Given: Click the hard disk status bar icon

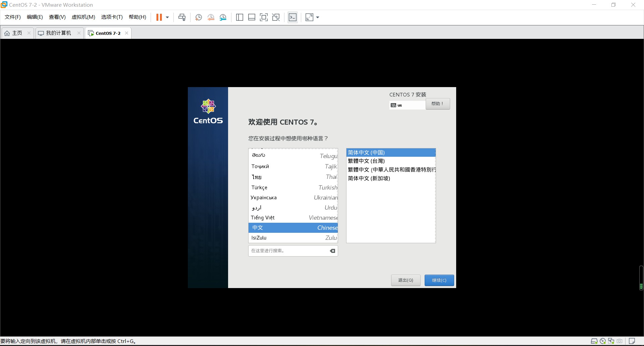Looking at the screenshot, I should 594,341.
